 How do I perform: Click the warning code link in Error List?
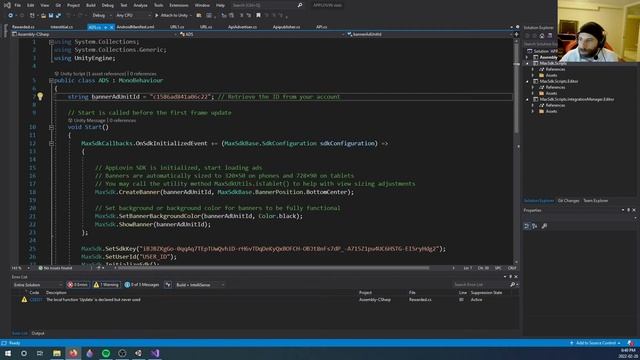point(36,300)
